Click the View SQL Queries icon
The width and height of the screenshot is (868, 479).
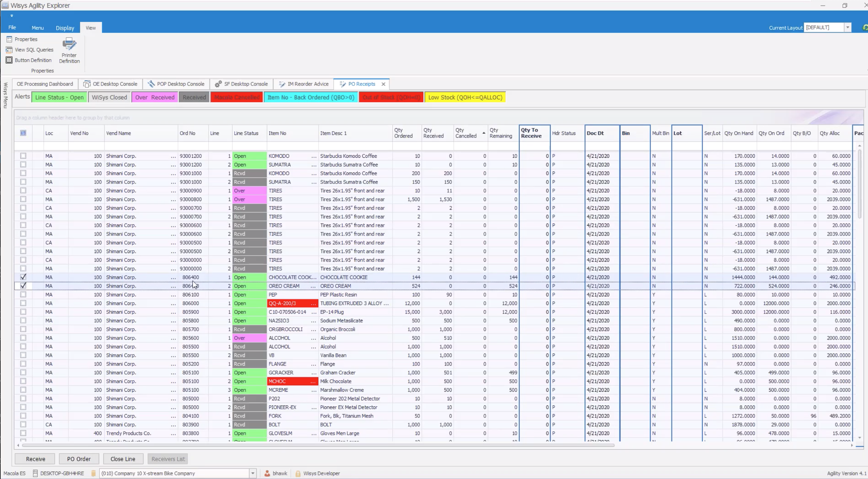pos(9,50)
